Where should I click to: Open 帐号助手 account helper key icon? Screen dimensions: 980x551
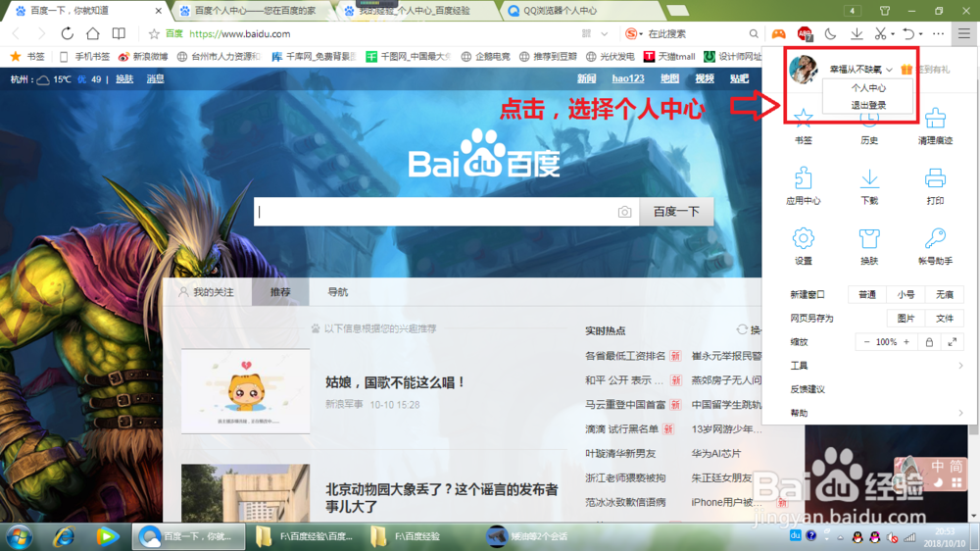935,246
